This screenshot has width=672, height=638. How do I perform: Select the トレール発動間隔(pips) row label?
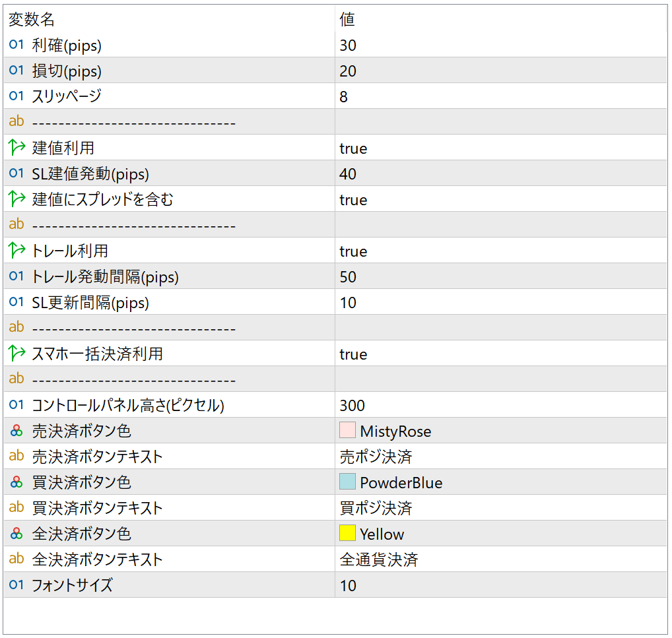tap(106, 277)
